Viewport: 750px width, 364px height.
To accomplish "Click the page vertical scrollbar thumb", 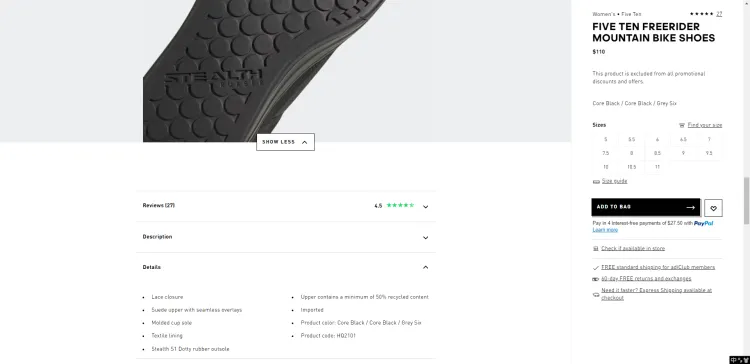I will pos(746,200).
